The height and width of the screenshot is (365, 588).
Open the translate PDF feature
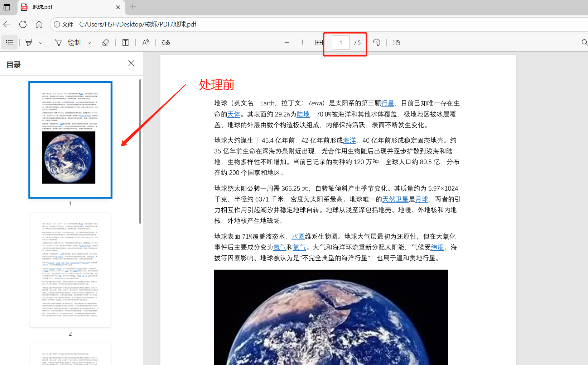click(x=165, y=42)
